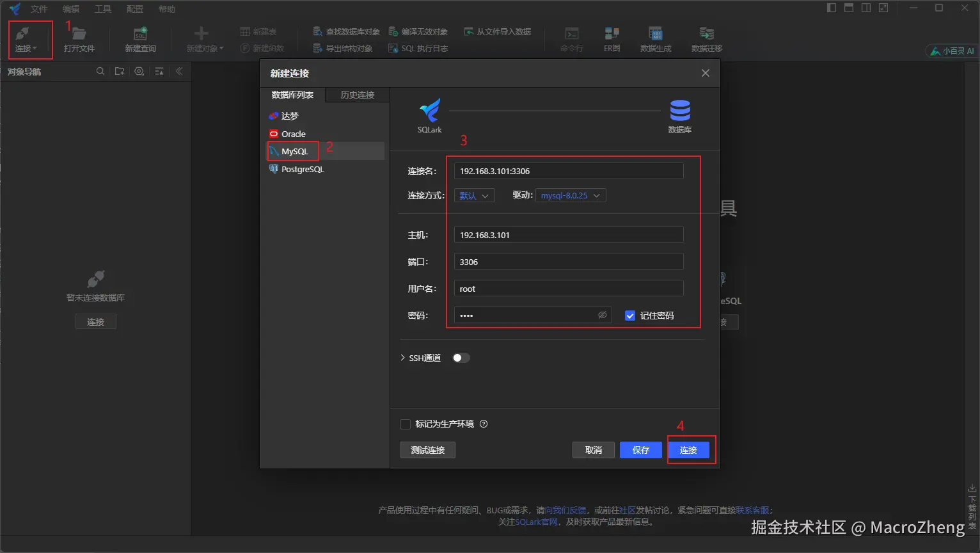980x553 pixels.
Task: Open the 向我们反馈 link
Action: click(x=565, y=510)
